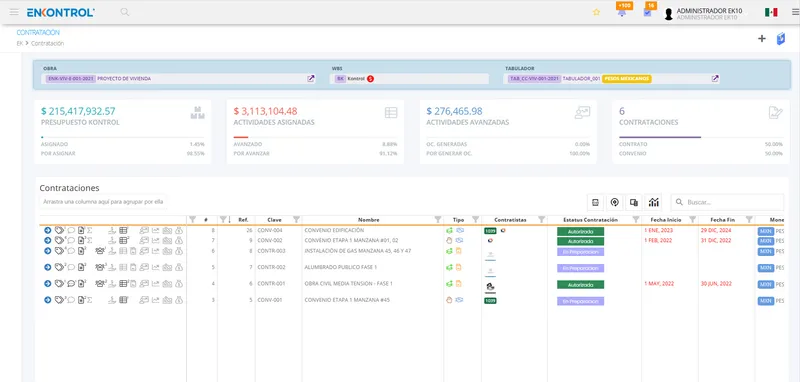Click the search magnifier in the top bar
800x382 pixels.
pyautogui.click(x=124, y=12)
